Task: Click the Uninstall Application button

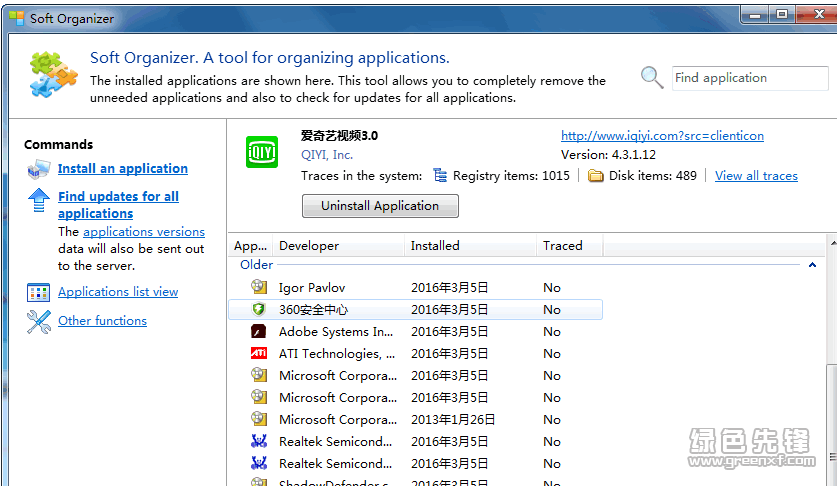Action: pyautogui.click(x=380, y=206)
